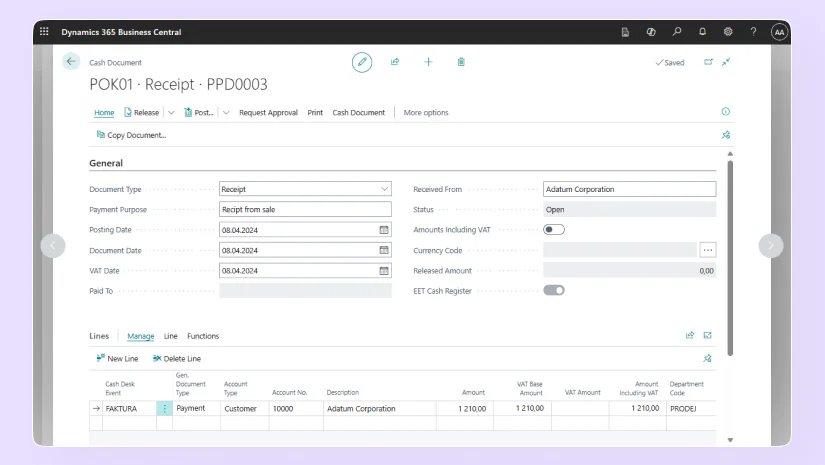This screenshot has width=825, height=465.
Task: Expand the Document Type dropdown
Action: point(385,189)
